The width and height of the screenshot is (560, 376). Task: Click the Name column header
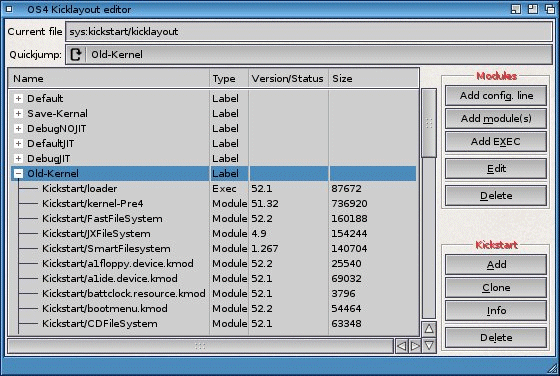(x=109, y=79)
